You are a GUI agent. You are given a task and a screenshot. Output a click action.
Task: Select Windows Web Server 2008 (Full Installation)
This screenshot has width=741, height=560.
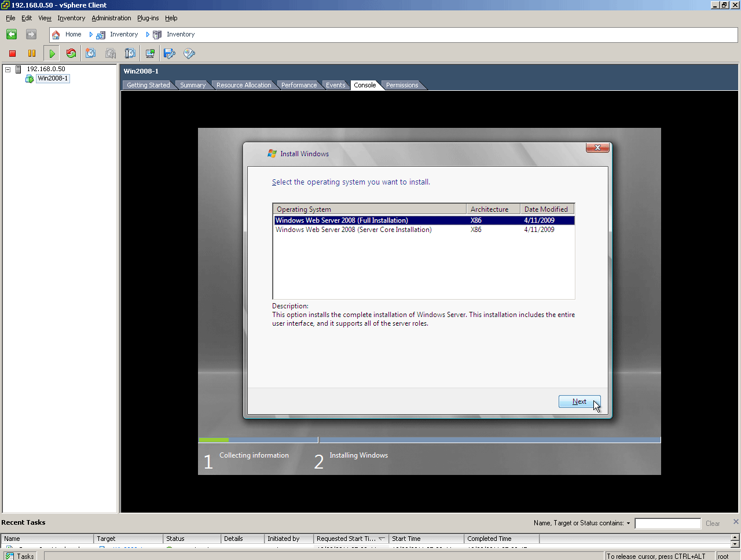coord(424,220)
